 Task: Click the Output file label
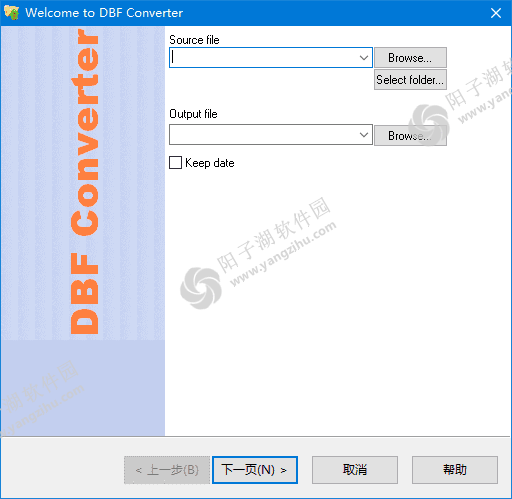coord(193,114)
